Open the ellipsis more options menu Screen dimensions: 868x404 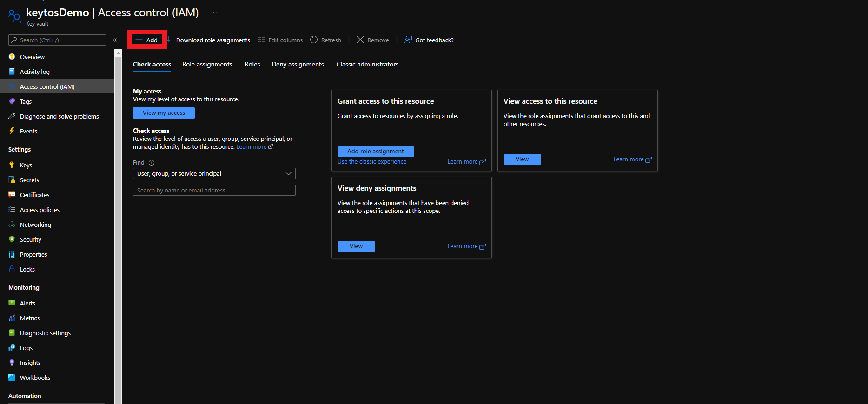(x=214, y=13)
